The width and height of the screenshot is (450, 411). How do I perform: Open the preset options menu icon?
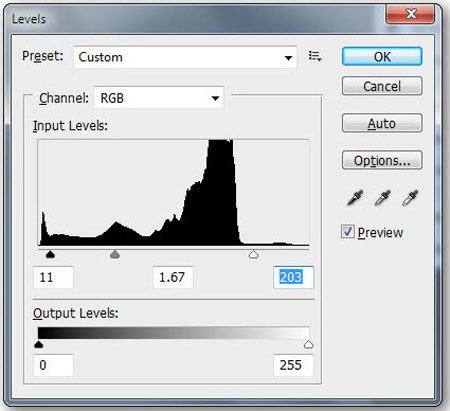315,56
